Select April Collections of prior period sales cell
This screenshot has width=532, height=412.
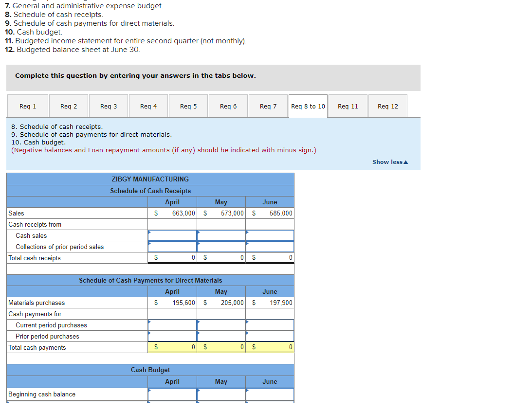[x=172, y=247]
